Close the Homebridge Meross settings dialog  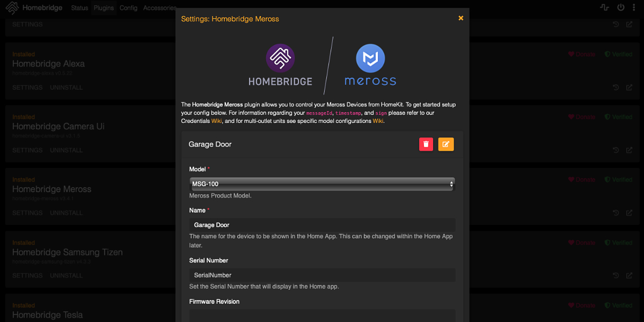click(460, 18)
